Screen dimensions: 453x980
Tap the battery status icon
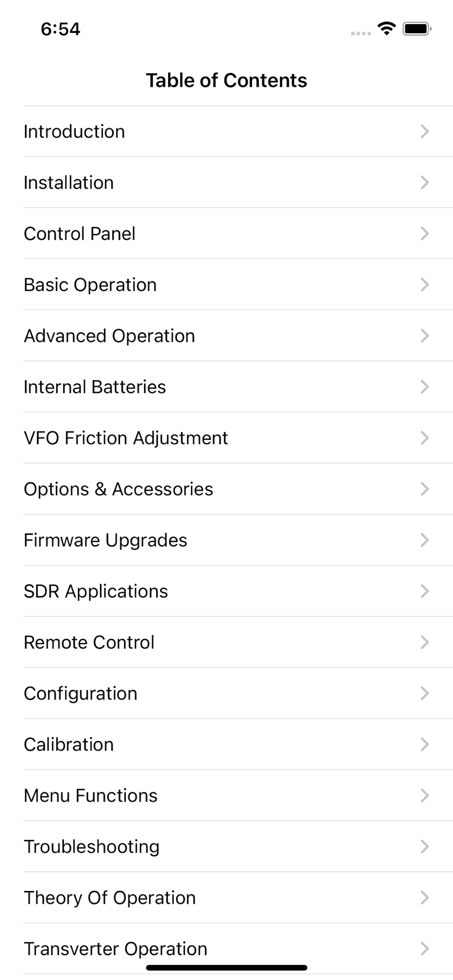(x=416, y=29)
